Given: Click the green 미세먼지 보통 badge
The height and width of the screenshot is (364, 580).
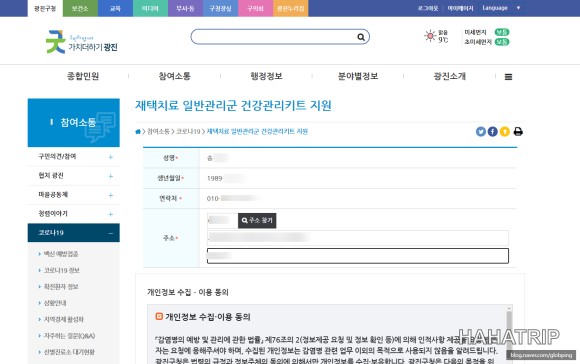Looking at the screenshot, I should [502, 32].
